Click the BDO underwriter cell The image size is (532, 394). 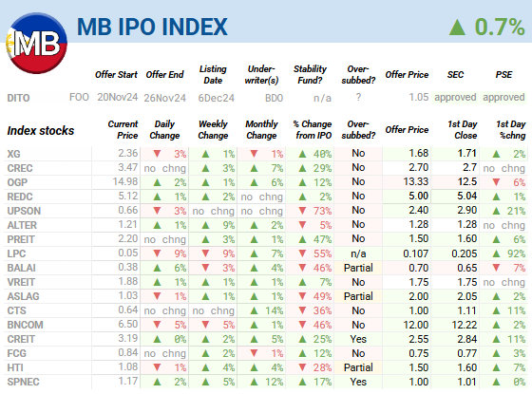(x=275, y=98)
